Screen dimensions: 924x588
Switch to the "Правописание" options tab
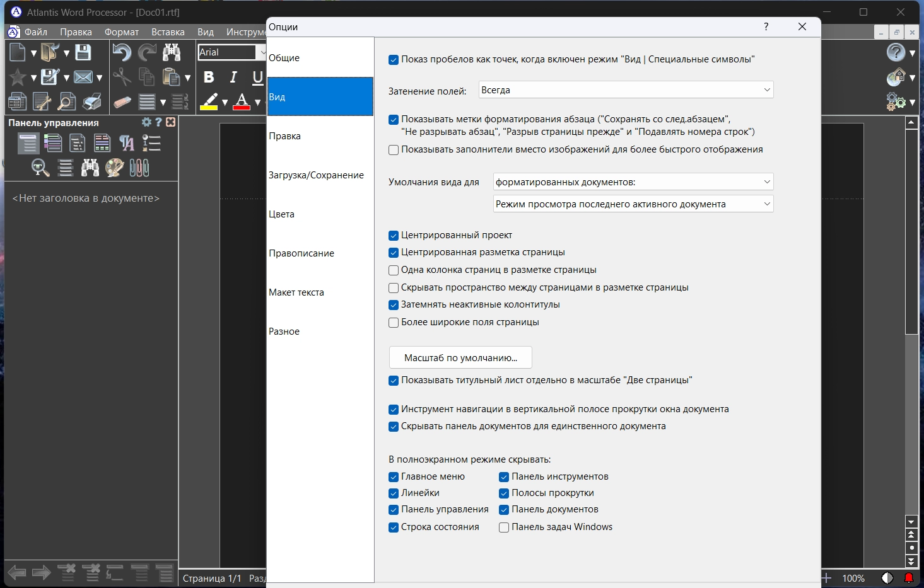pyautogui.click(x=320, y=253)
